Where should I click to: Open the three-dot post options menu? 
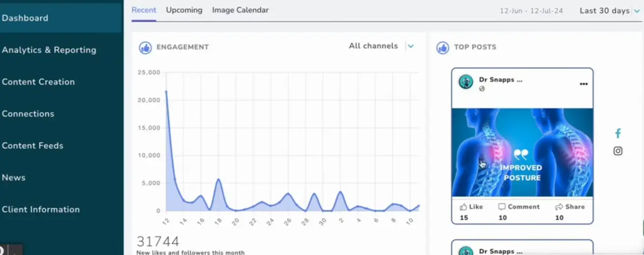coord(583,84)
